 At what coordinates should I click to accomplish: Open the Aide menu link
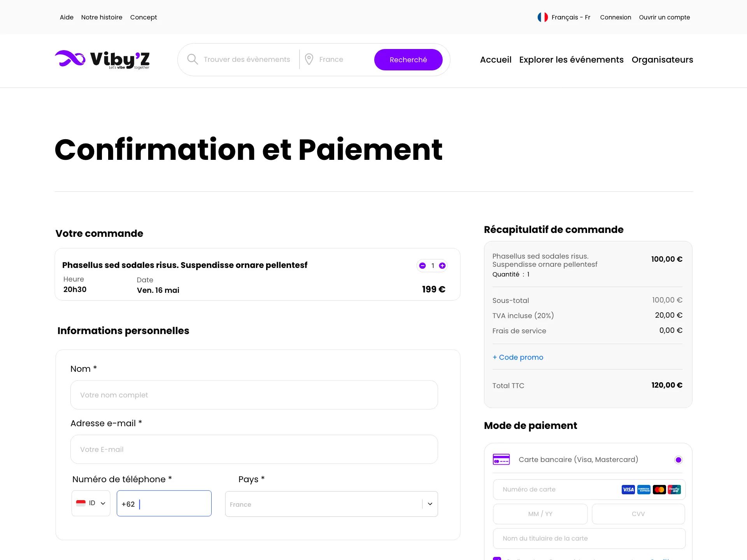67,17
